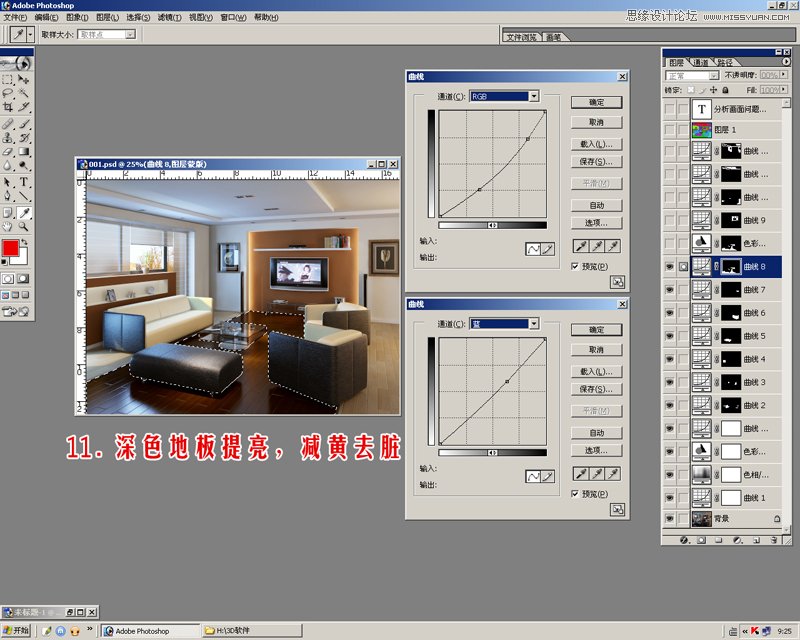Select the Pen tool
The height and width of the screenshot is (640, 800).
[8, 195]
